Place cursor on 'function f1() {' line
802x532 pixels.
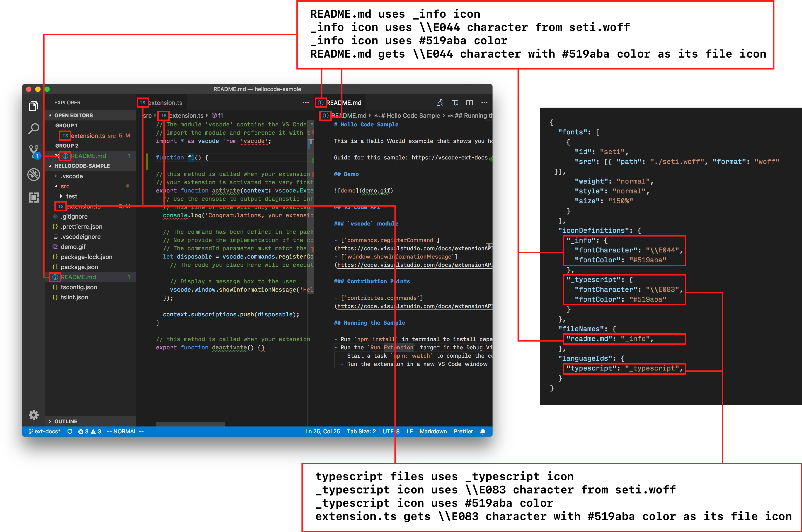click(182, 157)
